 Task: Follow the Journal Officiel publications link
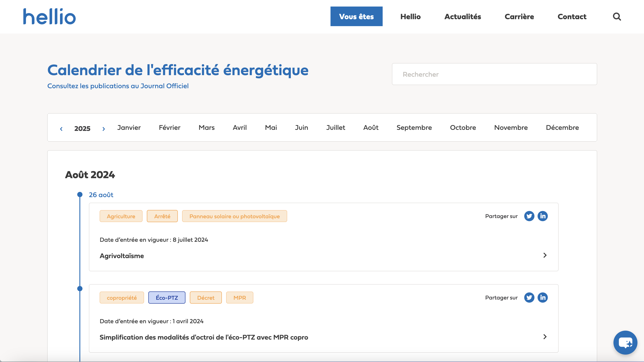click(118, 86)
